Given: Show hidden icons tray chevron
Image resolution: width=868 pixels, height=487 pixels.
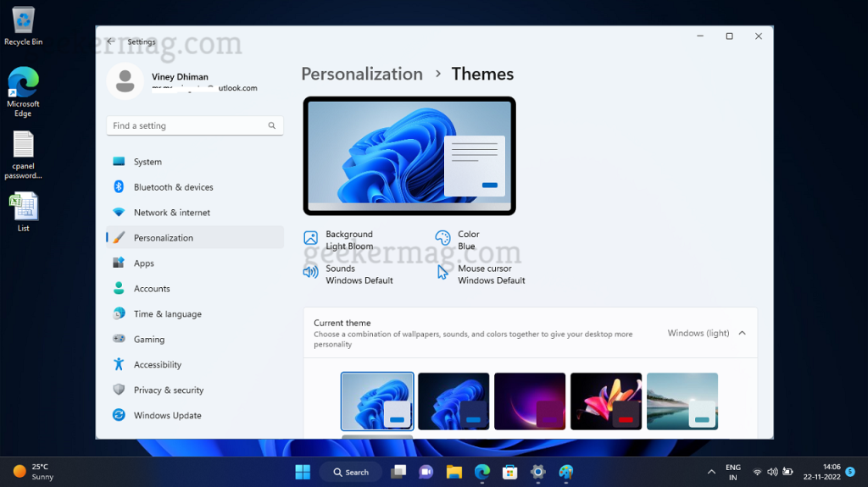Looking at the screenshot, I should [711, 472].
